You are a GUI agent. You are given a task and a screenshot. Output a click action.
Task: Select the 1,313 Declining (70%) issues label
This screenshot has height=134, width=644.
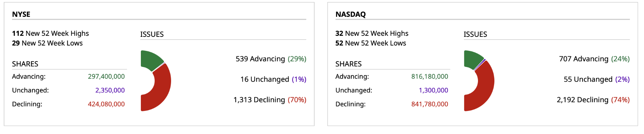tap(270, 100)
